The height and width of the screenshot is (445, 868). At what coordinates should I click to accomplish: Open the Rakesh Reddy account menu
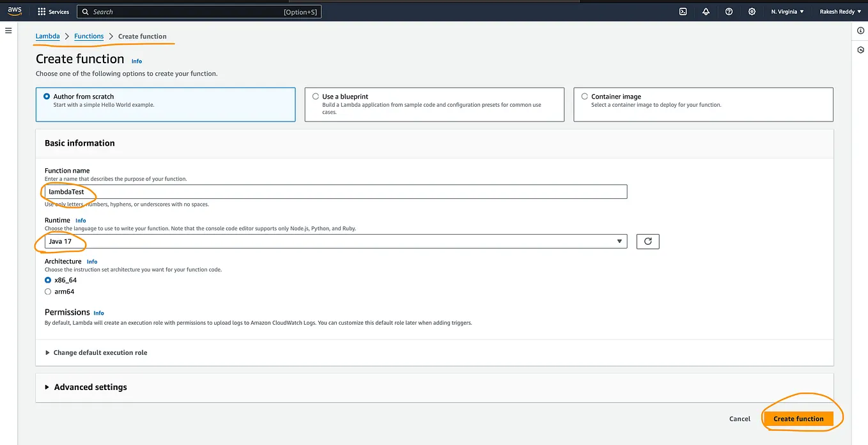pos(839,11)
